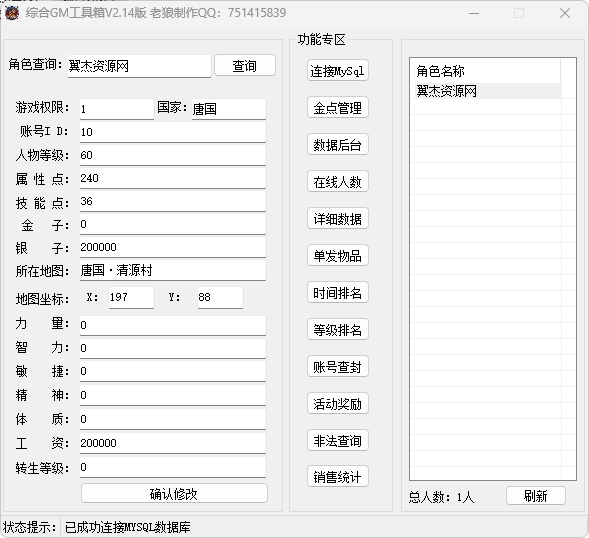This screenshot has height=538, width=589.
Task: Click the 国家 field showing 唐国
Action: point(229,109)
